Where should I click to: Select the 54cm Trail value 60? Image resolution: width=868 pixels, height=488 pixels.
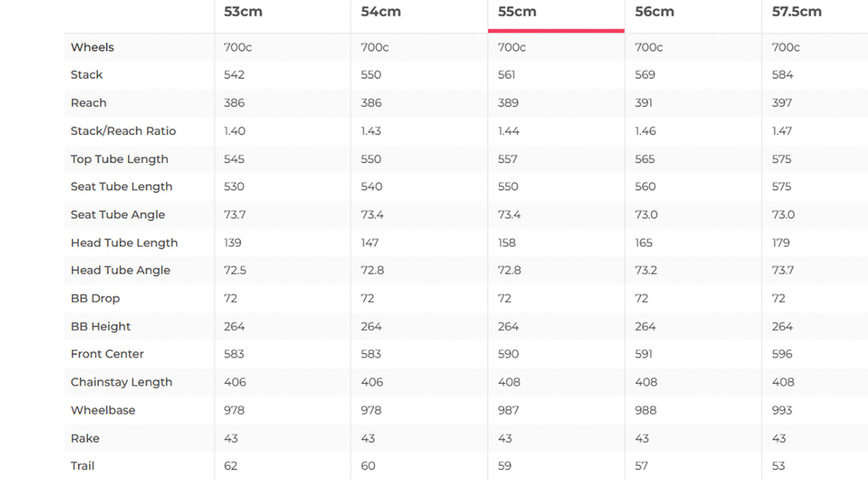(368, 466)
